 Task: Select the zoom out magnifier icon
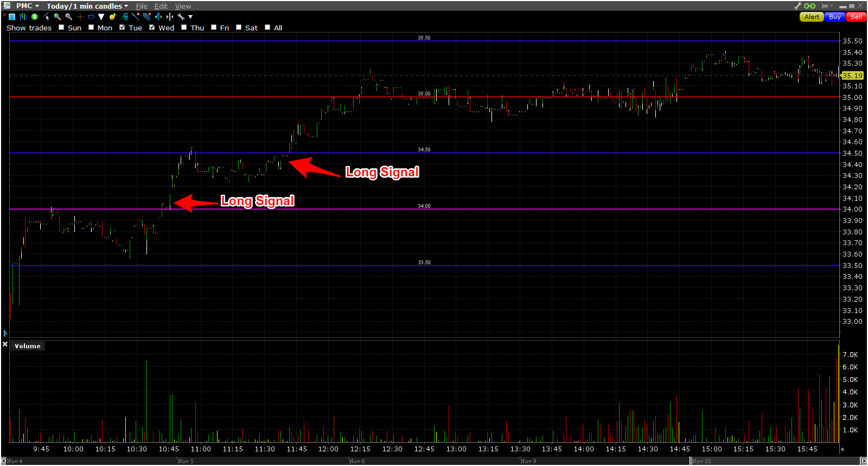[68, 17]
